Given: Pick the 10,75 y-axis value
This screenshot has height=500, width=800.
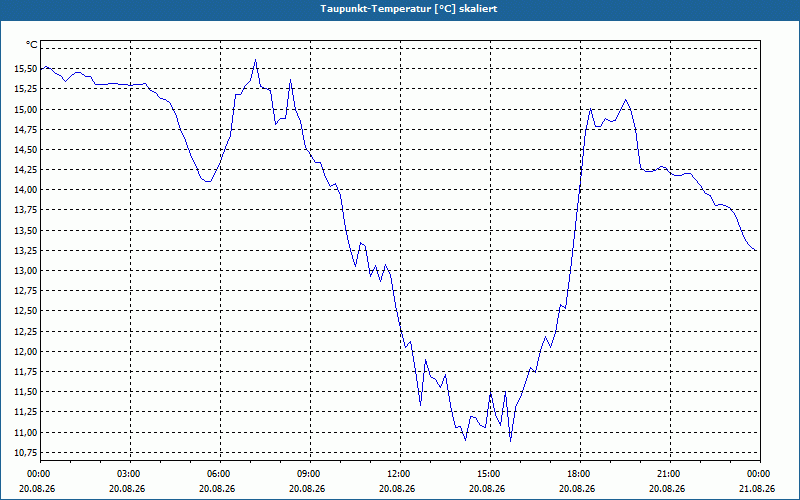Looking at the screenshot, I should 26,453.
